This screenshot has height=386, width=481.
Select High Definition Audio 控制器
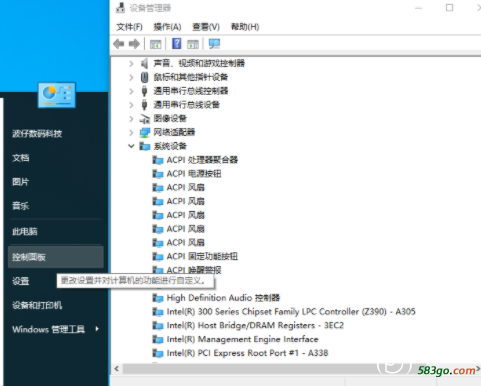click(x=223, y=298)
